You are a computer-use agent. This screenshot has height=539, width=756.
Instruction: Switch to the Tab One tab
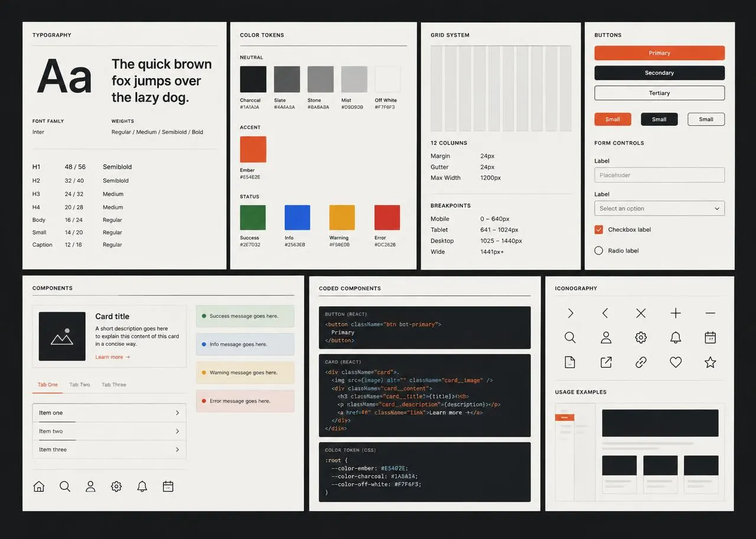coord(47,385)
